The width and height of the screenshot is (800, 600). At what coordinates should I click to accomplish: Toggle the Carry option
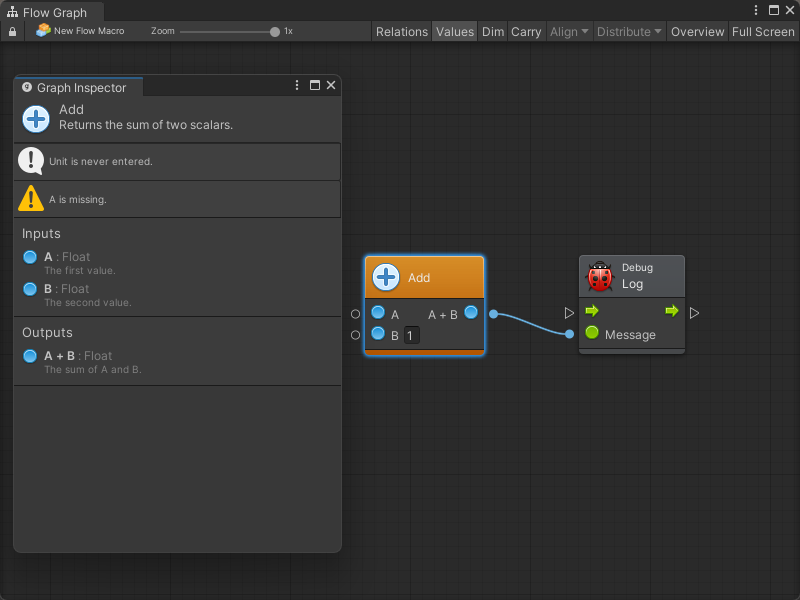pos(526,32)
